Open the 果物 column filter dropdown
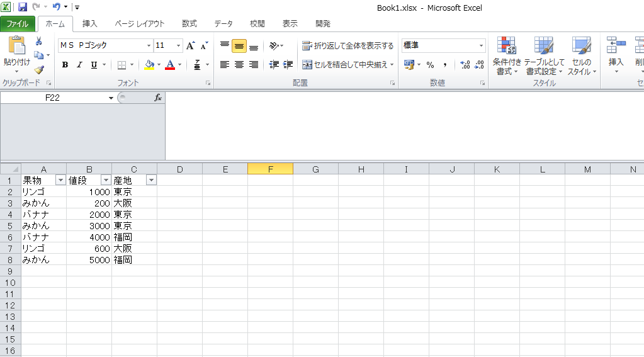Image resolution: width=644 pixels, height=357 pixels. 60,180
